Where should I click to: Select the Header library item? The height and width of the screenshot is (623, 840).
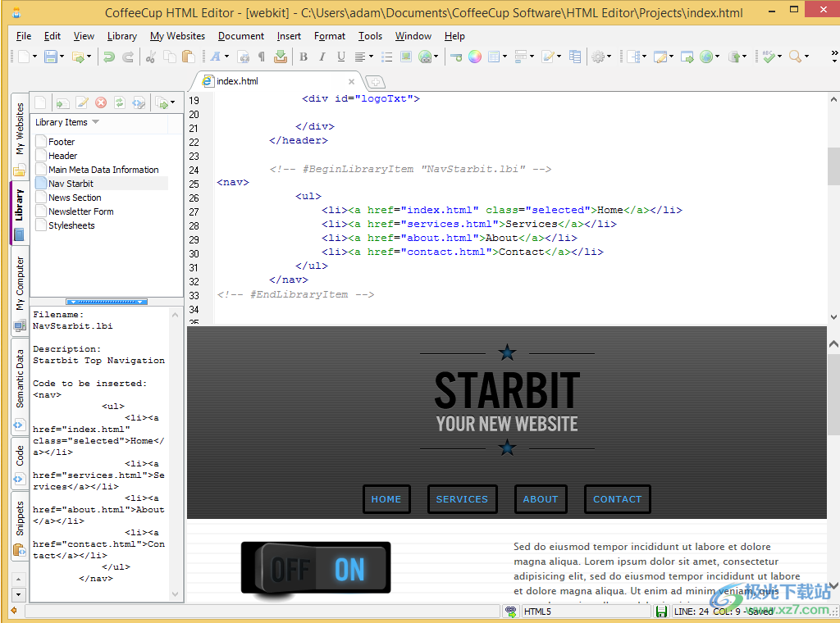coord(62,156)
